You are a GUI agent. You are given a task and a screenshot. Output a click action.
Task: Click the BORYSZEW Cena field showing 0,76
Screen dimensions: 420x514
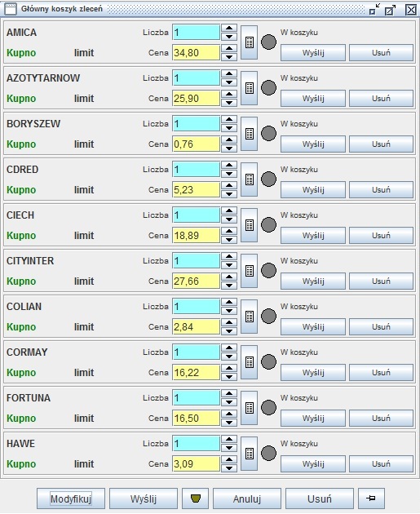[x=196, y=144]
